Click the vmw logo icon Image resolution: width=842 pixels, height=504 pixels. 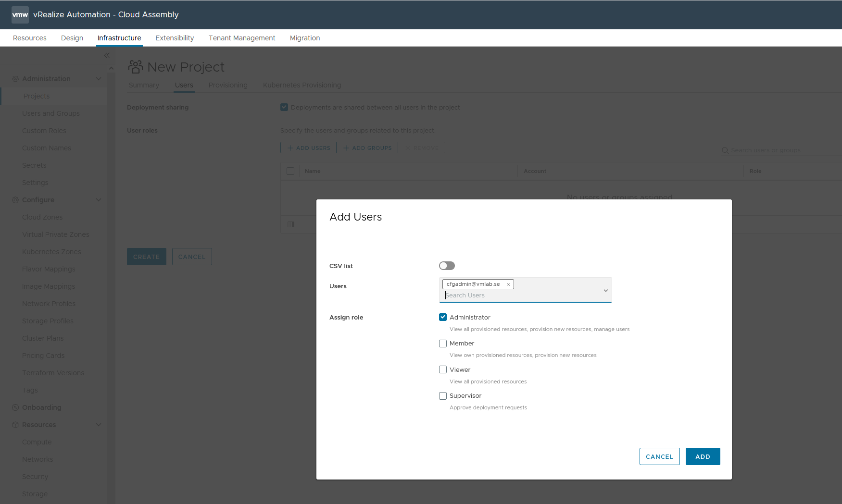pos(20,15)
